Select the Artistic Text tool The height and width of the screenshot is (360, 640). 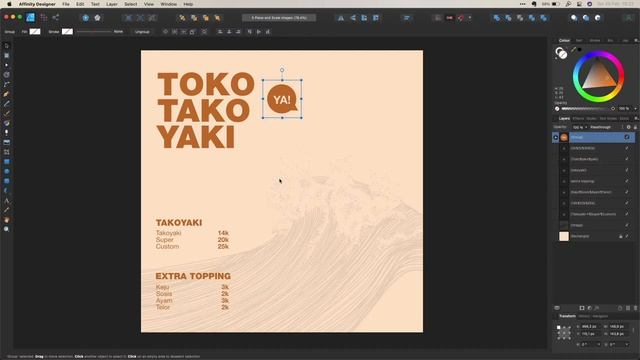click(7, 200)
